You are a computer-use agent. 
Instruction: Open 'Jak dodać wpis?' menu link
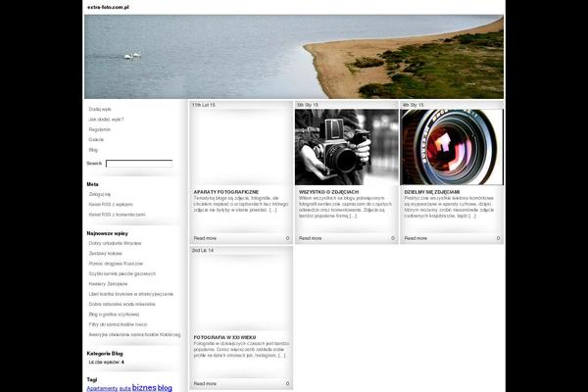click(106, 120)
